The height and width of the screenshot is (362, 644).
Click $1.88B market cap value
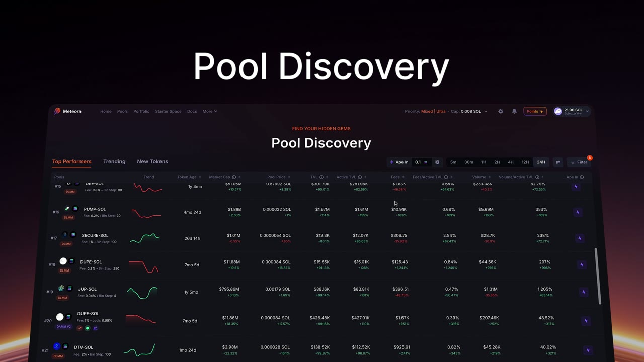click(234, 210)
